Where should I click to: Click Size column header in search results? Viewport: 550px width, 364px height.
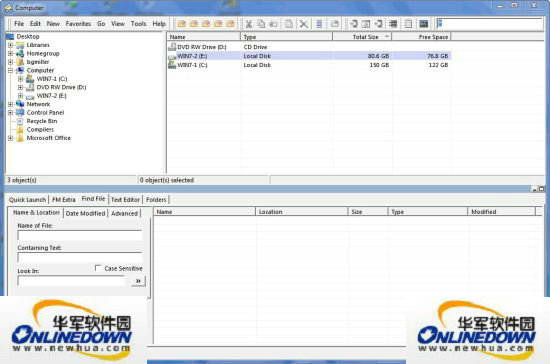click(x=368, y=212)
